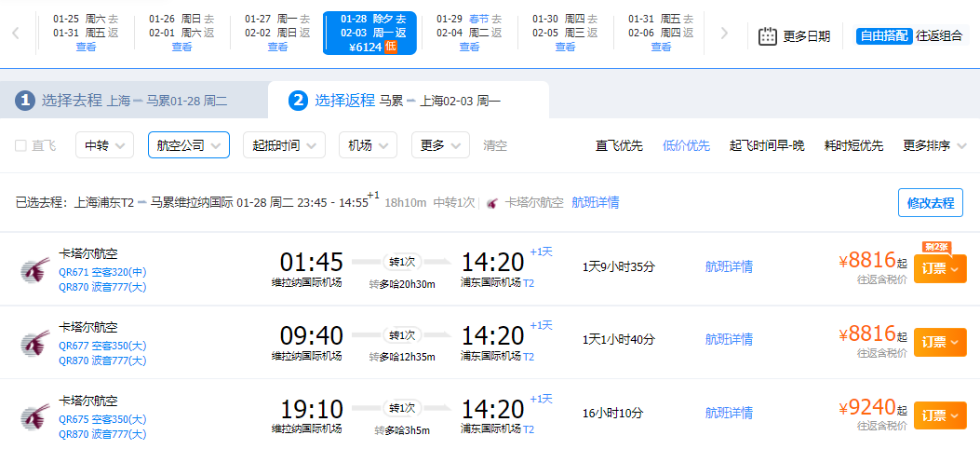The height and width of the screenshot is (449, 980).
Task: Switch to 往返组合 round-trip combination mode
Action: [x=941, y=36]
